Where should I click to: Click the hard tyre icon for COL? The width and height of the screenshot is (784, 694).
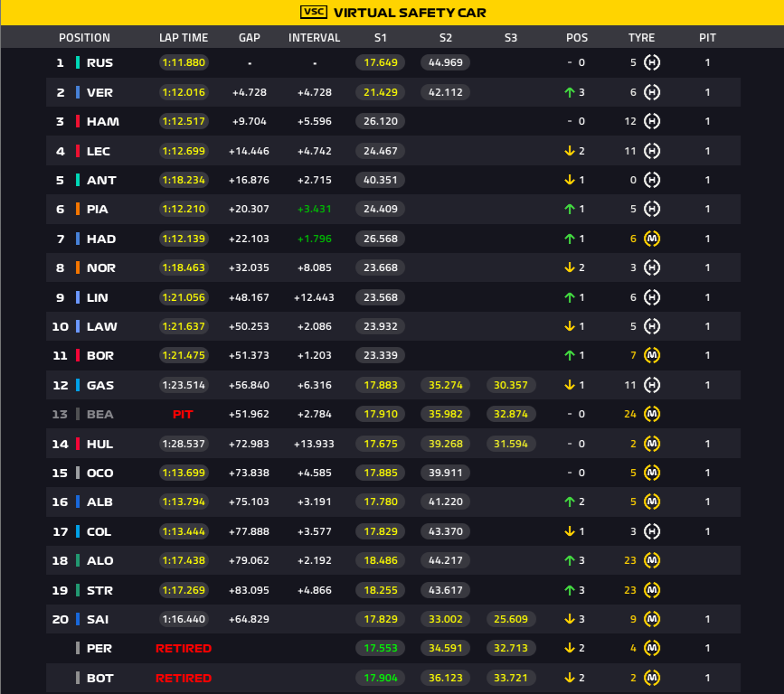[651, 531]
